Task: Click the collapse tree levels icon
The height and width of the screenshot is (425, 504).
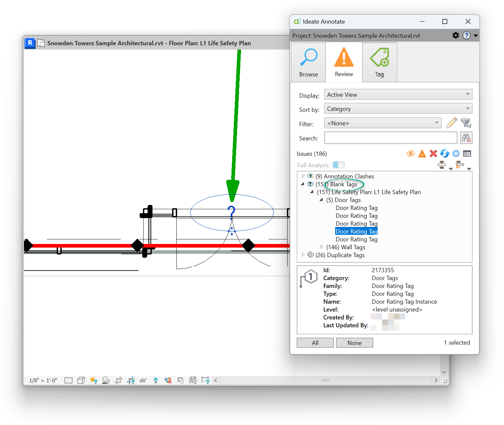Action: 460,165
